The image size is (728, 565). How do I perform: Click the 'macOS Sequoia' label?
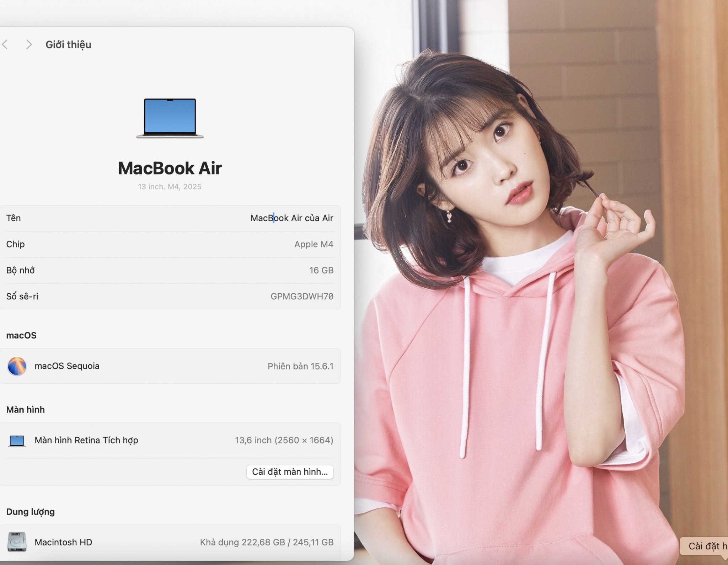[x=67, y=366]
